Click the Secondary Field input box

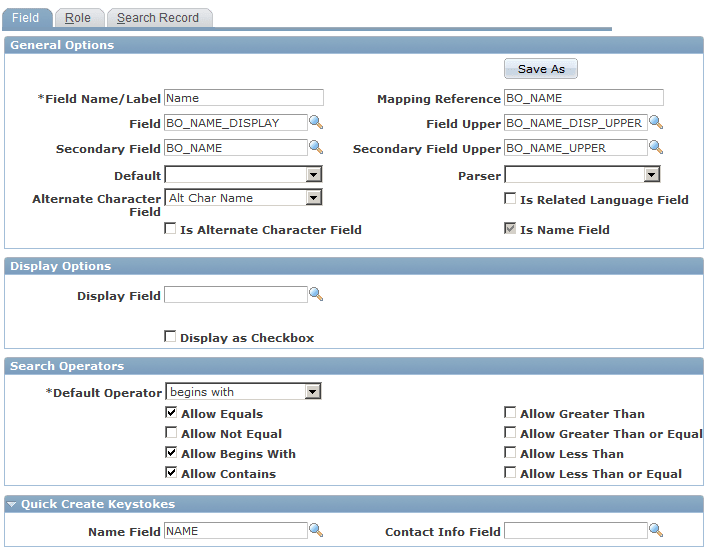(236, 148)
